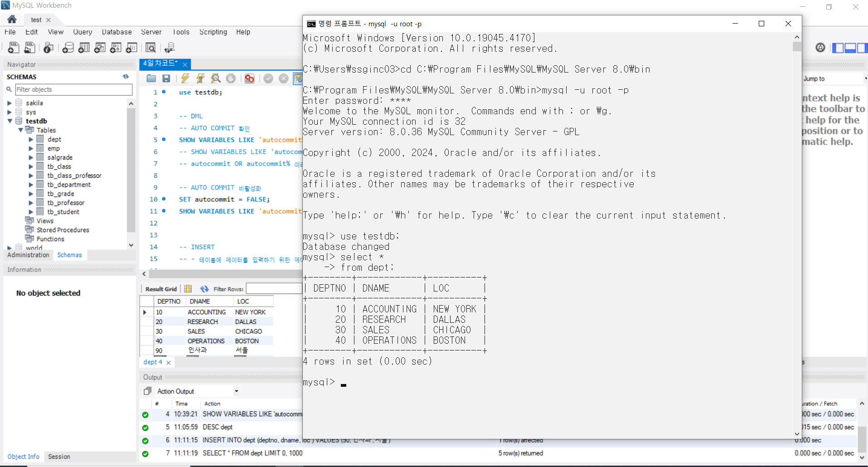Image resolution: width=868 pixels, height=467 pixels.
Task: Toggle continue-on-error execution icon
Action: point(249,78)
